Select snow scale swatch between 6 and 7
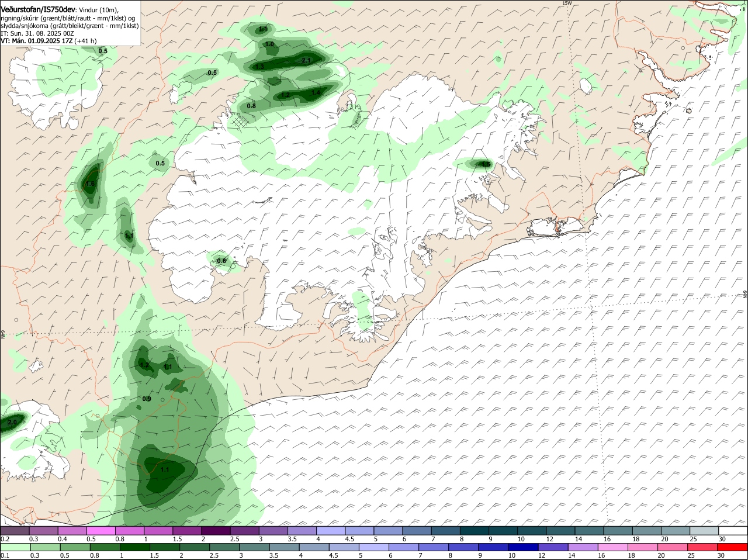 coord(417,531)
